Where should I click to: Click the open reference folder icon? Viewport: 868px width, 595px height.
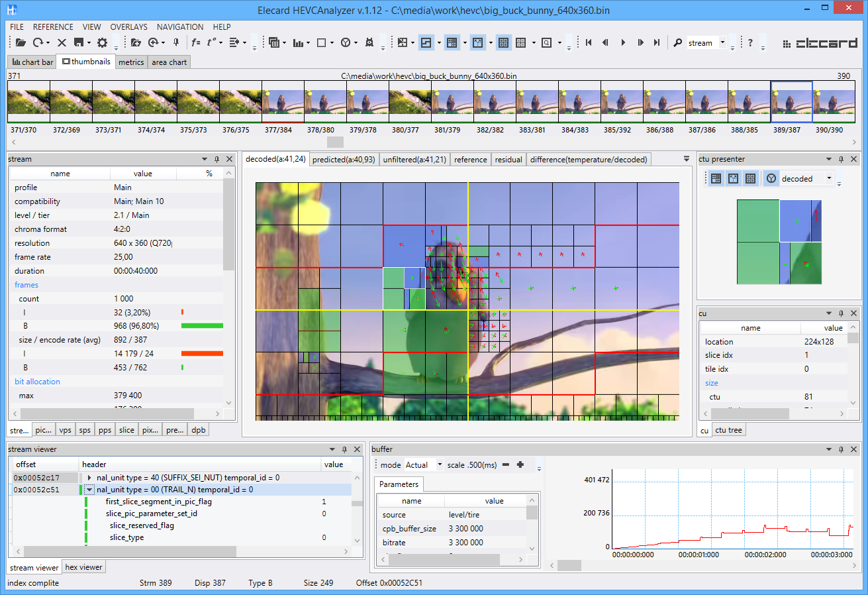[136, 42]
